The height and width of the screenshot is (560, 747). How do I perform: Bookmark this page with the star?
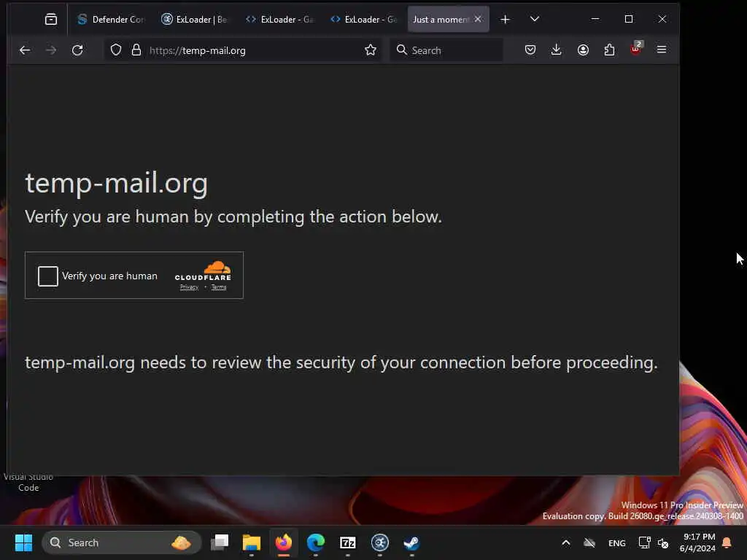pyautogui.click(x=370, y=50)
